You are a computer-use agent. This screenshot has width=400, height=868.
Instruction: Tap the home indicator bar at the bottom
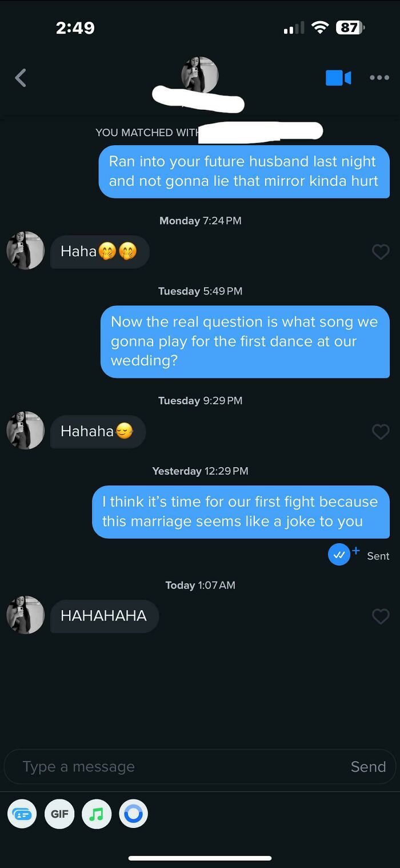coord(200,858)
